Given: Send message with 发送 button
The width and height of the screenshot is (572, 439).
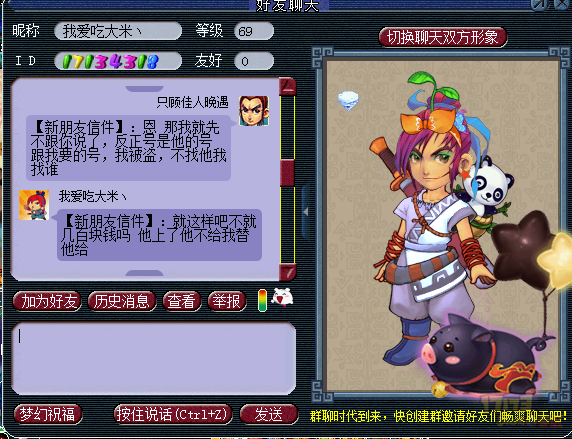Looking at the screenshot, I should (269, 414).
